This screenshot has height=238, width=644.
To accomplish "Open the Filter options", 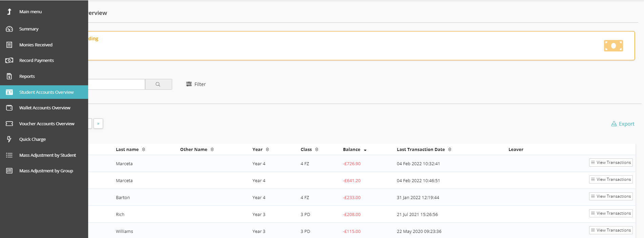I will tap(196, 84).
